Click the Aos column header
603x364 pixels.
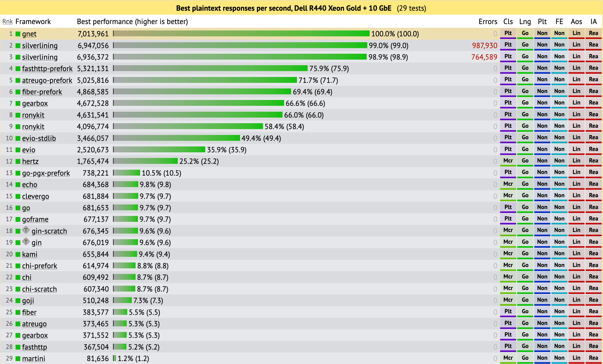576,22
